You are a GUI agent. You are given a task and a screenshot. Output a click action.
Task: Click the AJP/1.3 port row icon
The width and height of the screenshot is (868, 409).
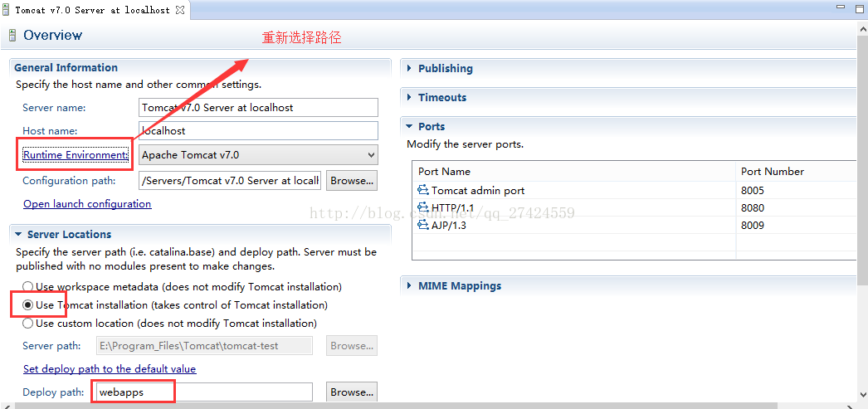pyautogui.click(x=423, y=225)
